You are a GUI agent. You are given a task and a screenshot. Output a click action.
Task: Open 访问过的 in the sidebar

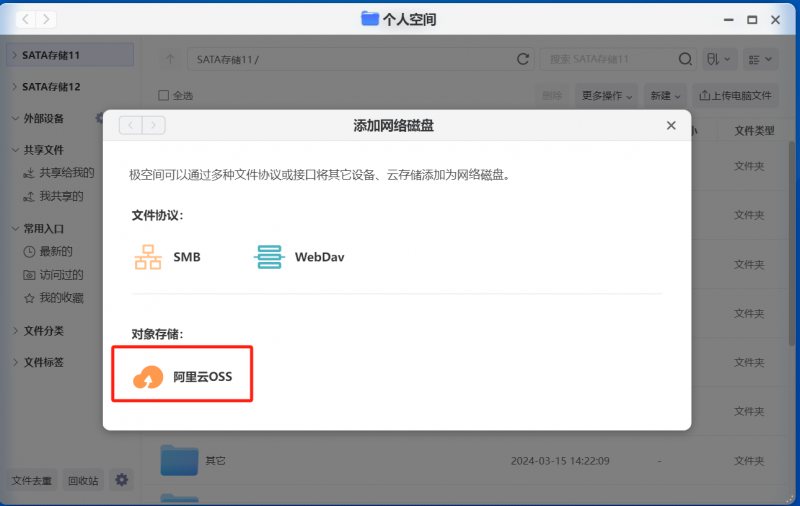pos(53,275)
